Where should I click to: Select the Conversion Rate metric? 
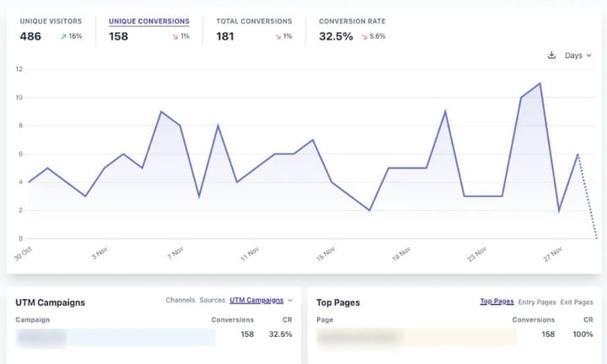(x=352, y=21)
